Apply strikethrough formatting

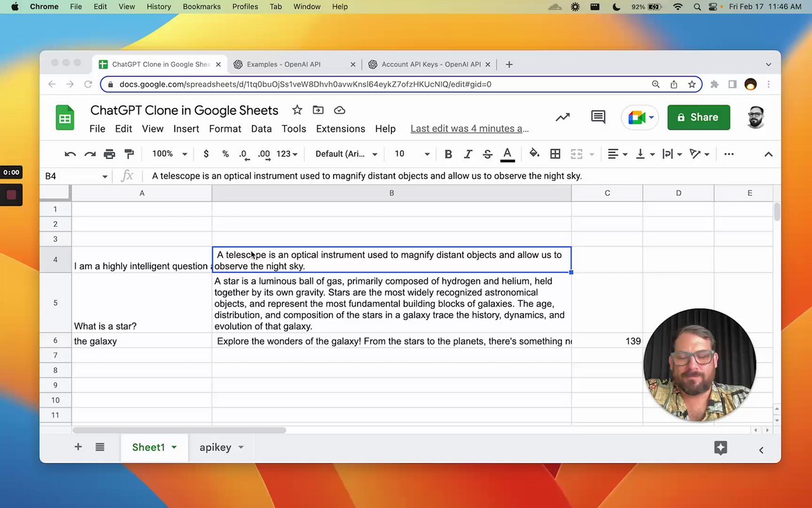[x=487, y=154]
